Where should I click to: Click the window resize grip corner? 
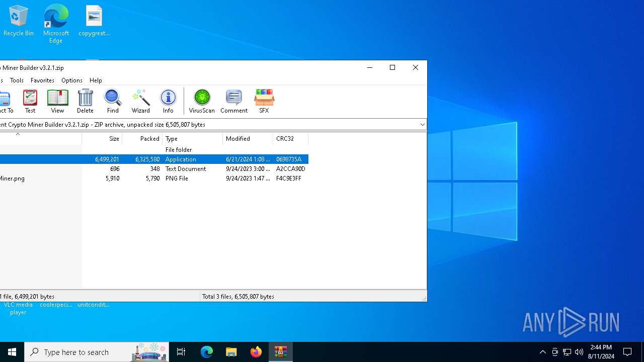[424, 298]
